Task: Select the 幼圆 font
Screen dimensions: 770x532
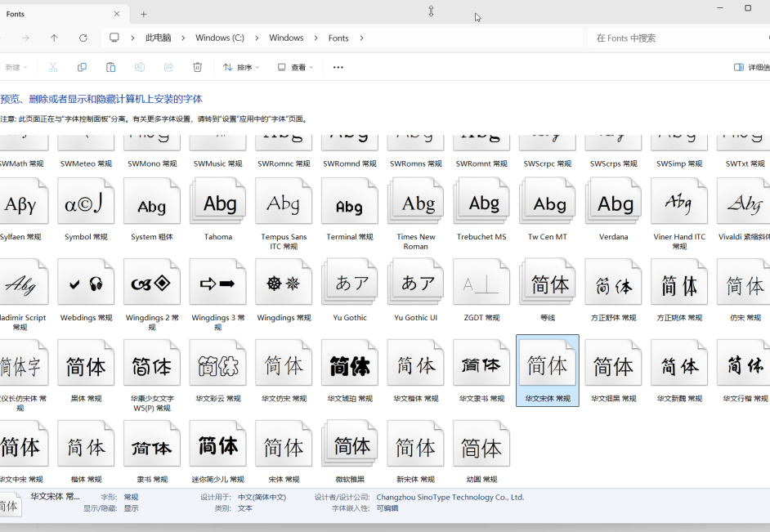Action: (481, 452)
